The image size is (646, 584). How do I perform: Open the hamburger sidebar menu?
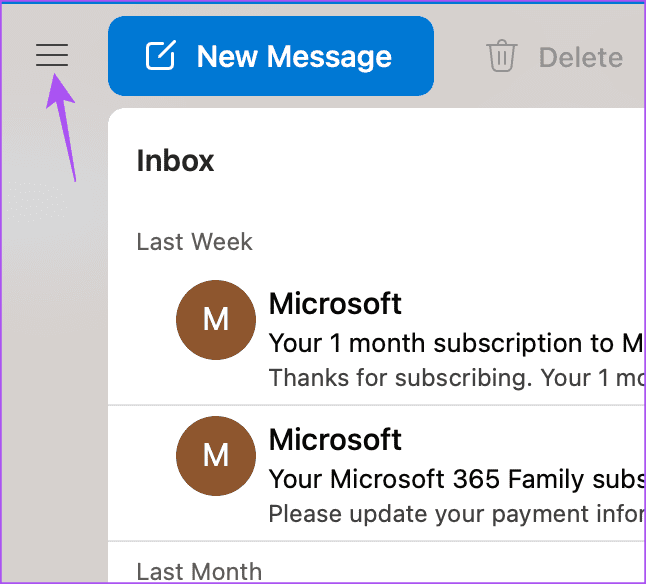coord(52,55)
